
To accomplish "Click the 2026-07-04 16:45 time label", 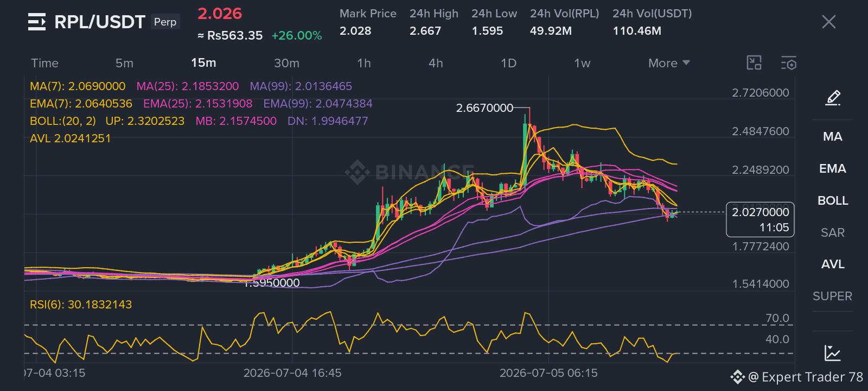I will [x=292, y=373].
